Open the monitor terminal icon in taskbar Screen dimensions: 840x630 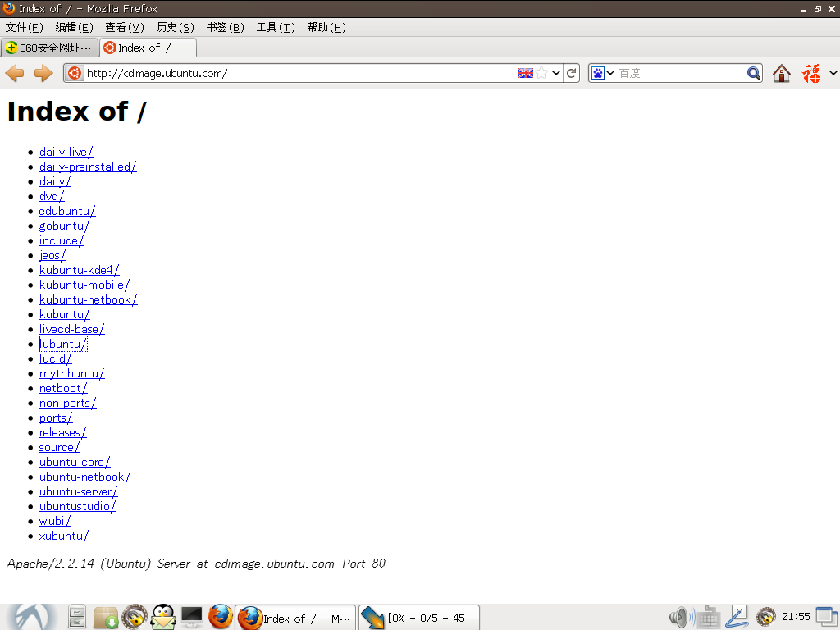(x=192, y=617)
